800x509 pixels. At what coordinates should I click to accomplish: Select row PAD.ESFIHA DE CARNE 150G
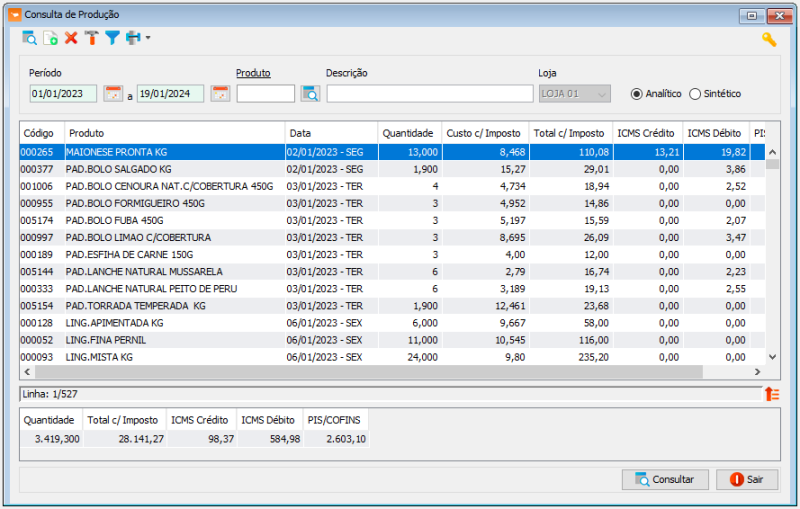392,254
